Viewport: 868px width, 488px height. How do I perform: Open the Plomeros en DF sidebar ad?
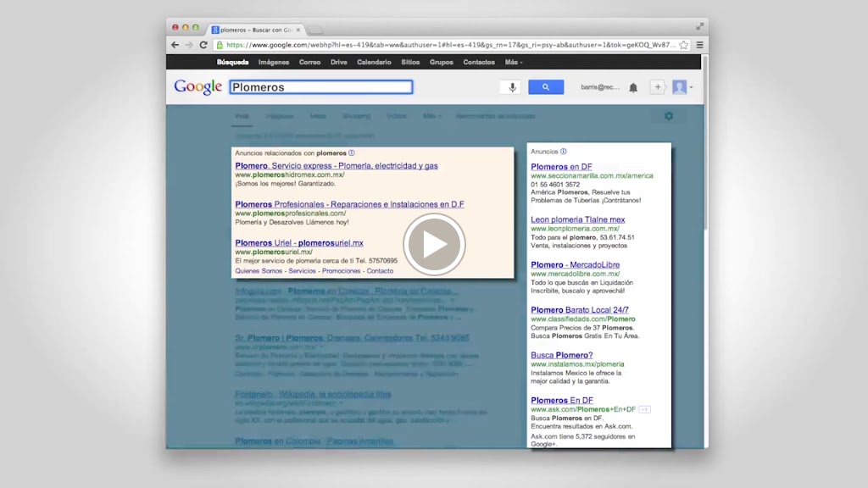[x=561, y=167]
